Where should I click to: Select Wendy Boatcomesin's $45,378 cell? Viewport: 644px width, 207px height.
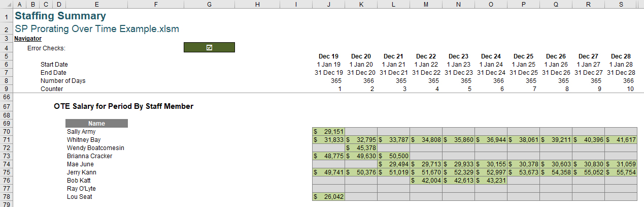[x=361, y=147]
